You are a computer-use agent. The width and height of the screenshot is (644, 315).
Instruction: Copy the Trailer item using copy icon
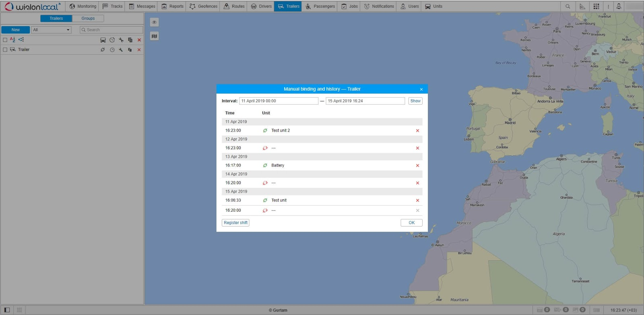(x=130, y=50)
